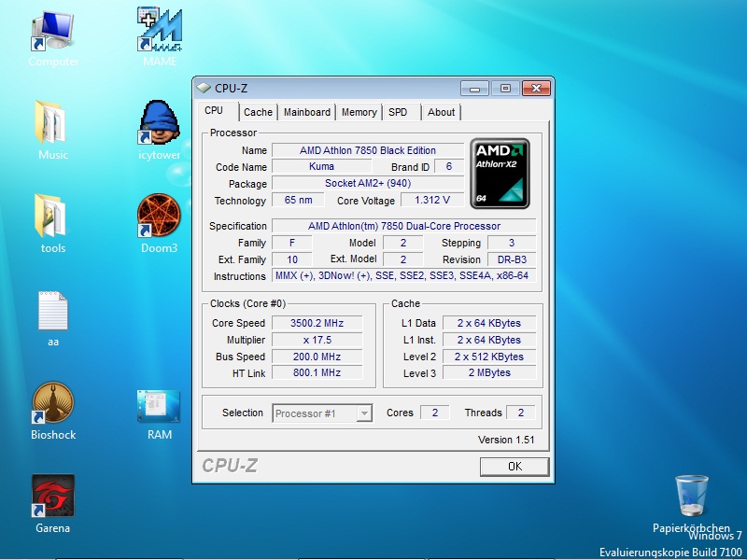747x560 pixels.
Task: Launch the Garena shortcut icon
Action: (x=53, y=496)
